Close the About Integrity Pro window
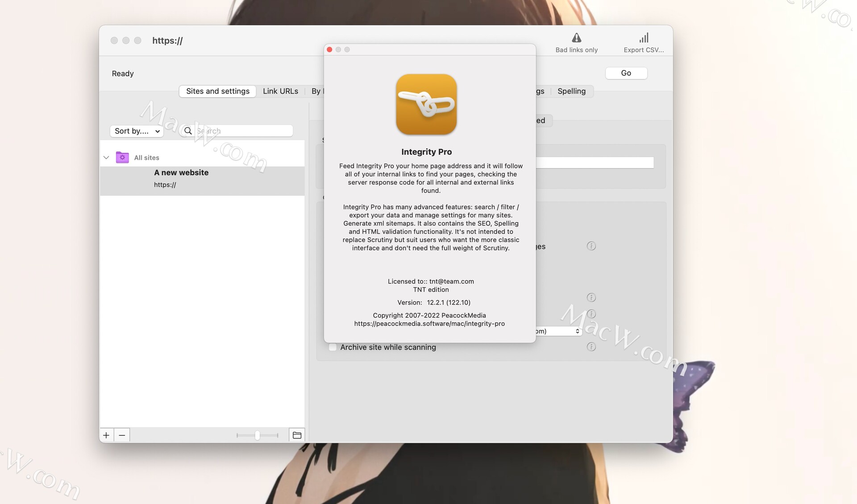 (329, 50)
